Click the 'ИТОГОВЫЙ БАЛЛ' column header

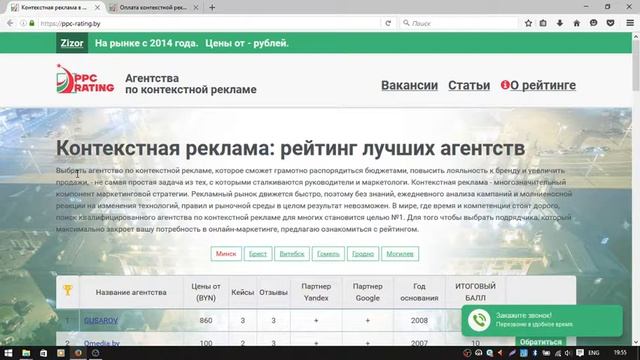475,292
